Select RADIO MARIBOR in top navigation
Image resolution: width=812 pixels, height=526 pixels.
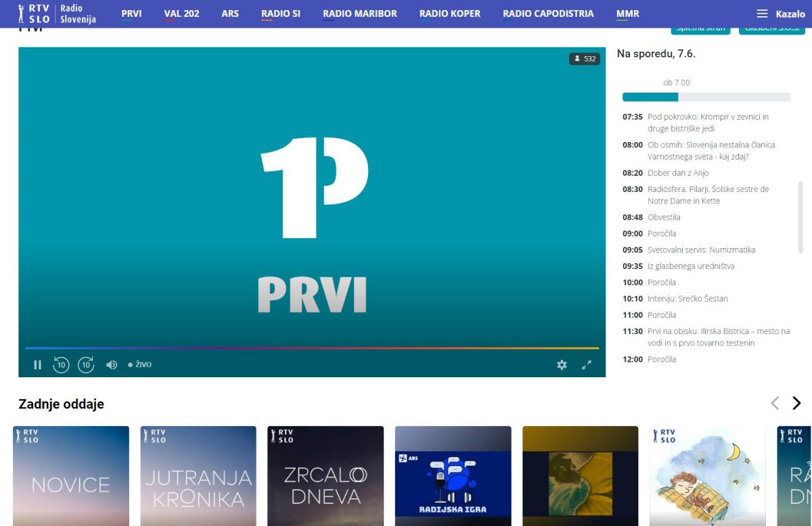tap(360, 14)
